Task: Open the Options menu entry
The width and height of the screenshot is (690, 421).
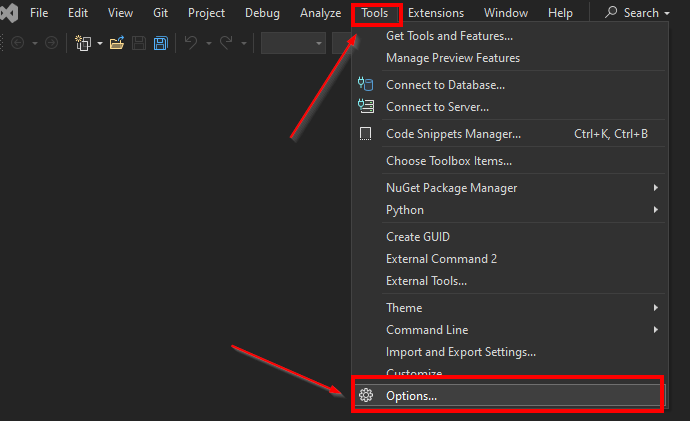Action: 510,395
